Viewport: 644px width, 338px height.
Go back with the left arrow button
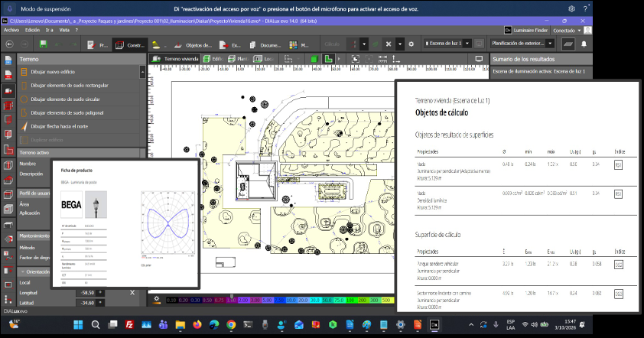click(9, 44)
